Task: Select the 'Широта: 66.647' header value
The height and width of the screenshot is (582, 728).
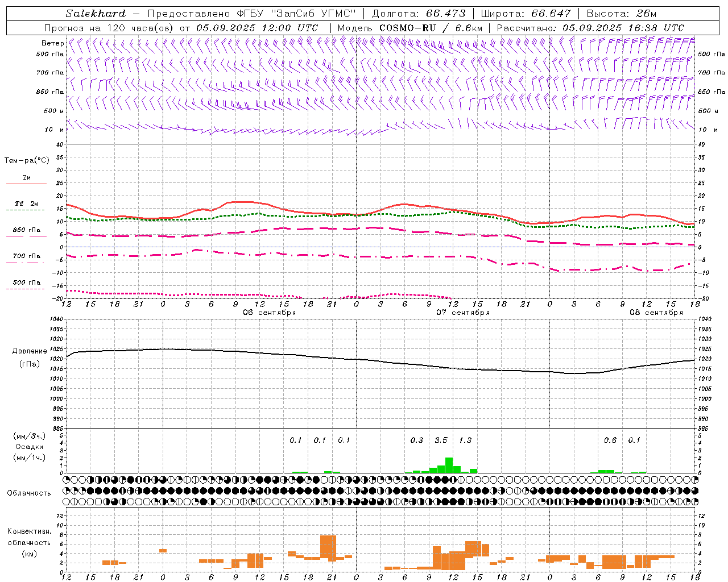Action: pos(526,14)
